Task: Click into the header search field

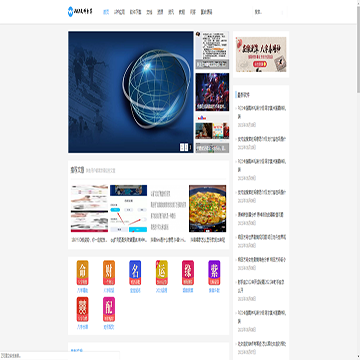Action: [x=269, y=12]
